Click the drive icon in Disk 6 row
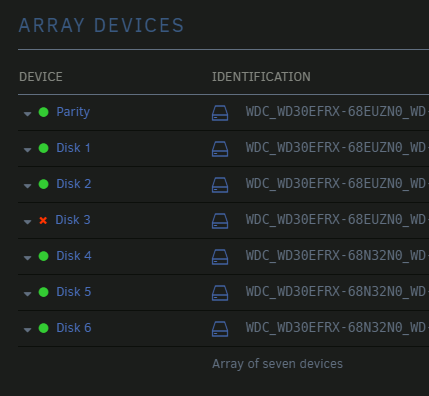429x396 pixels. (220, 329)
